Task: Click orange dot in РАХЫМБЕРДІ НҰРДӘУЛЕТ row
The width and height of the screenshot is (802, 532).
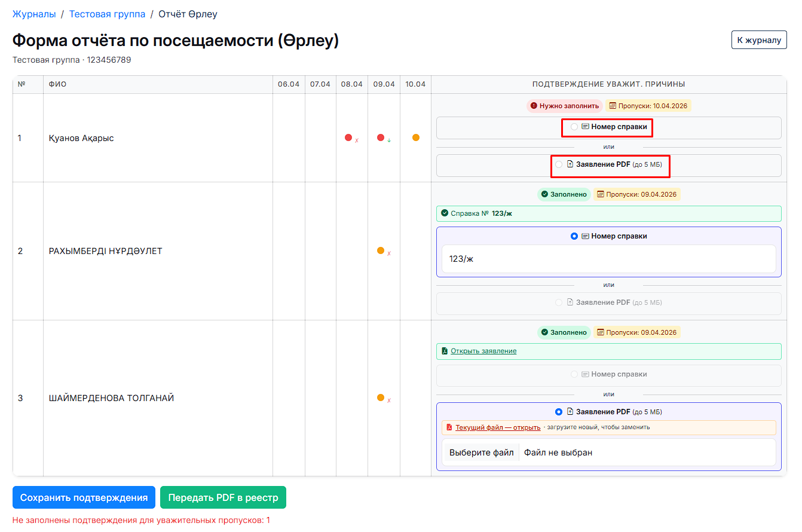Action: tap(381, 250)
